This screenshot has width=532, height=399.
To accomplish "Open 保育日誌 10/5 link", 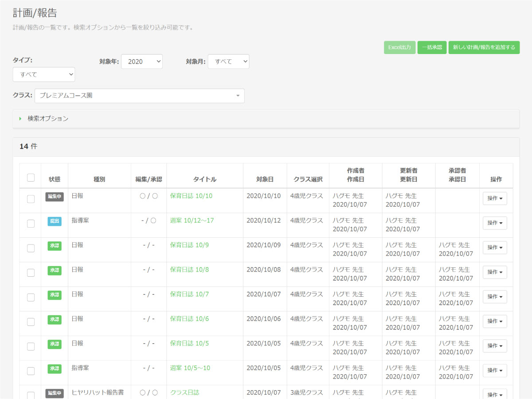I will pyautogui.click(x=189, y=343).
